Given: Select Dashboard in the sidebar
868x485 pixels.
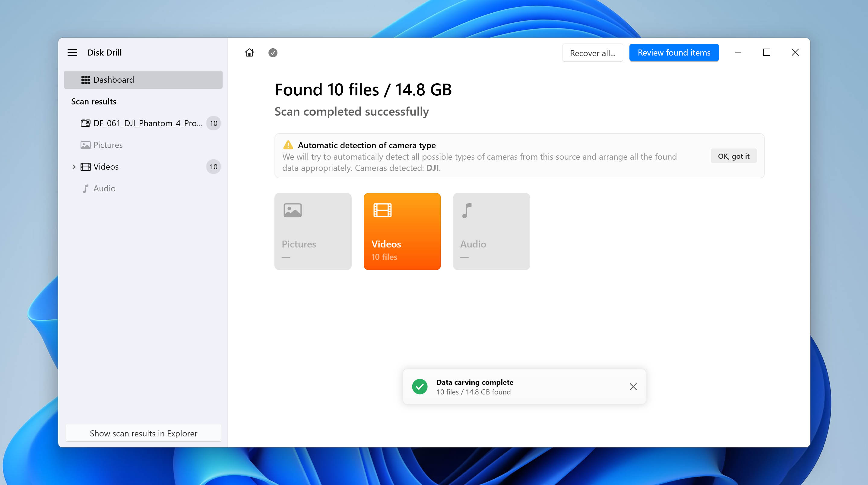Looking at the screenshot, I should [x=143, y=80].
